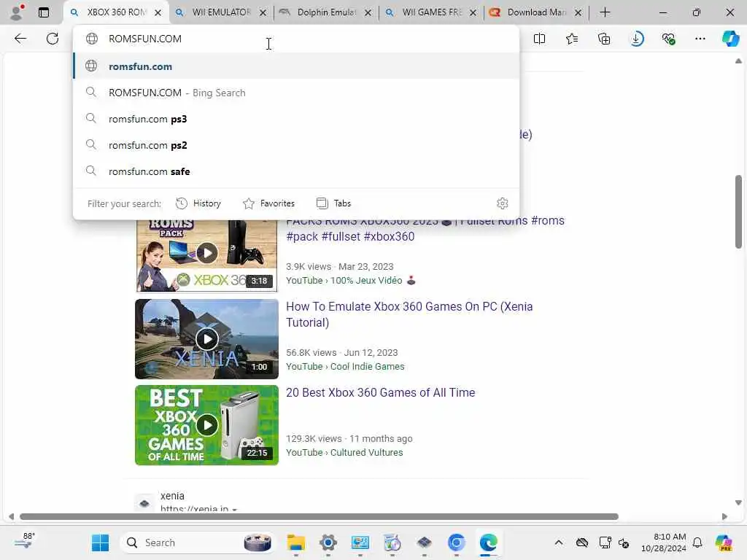The width and height of the screenshot is (747, 560).
Task: Click the horizontal scrollbar thumb
Action: tap(320, 517)
